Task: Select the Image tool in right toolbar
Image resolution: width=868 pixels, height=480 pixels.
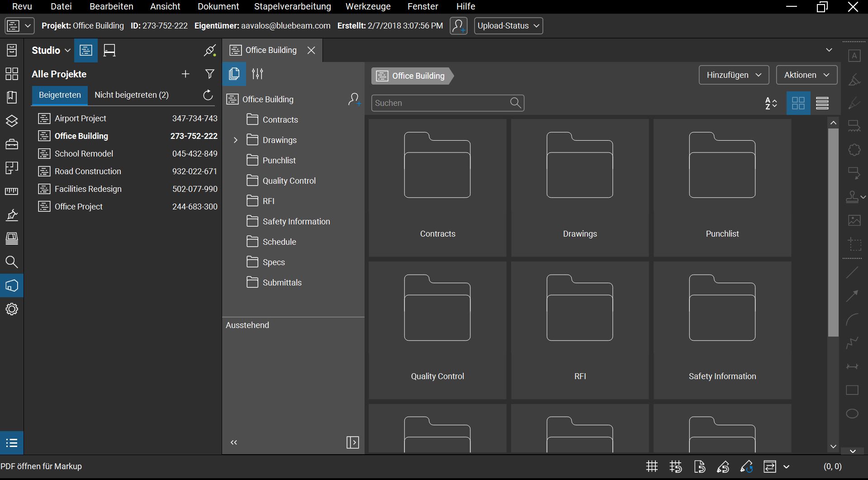Action: (854, 220)
